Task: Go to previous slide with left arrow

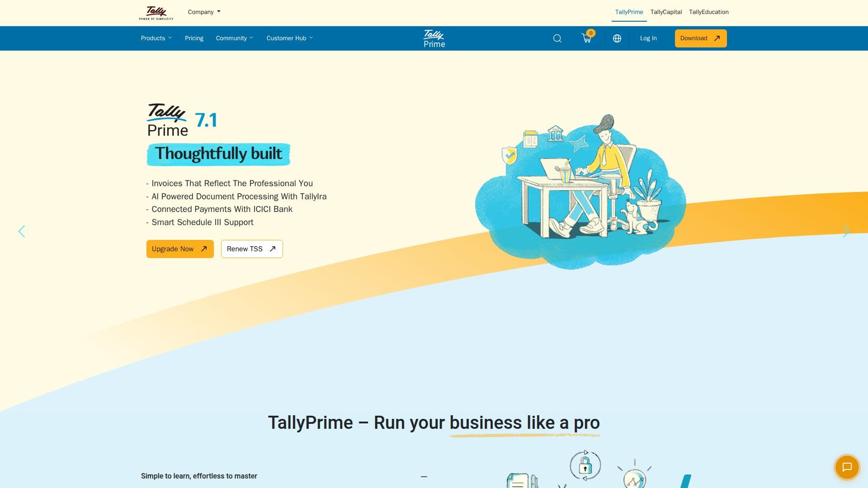Action: (22, 231)
